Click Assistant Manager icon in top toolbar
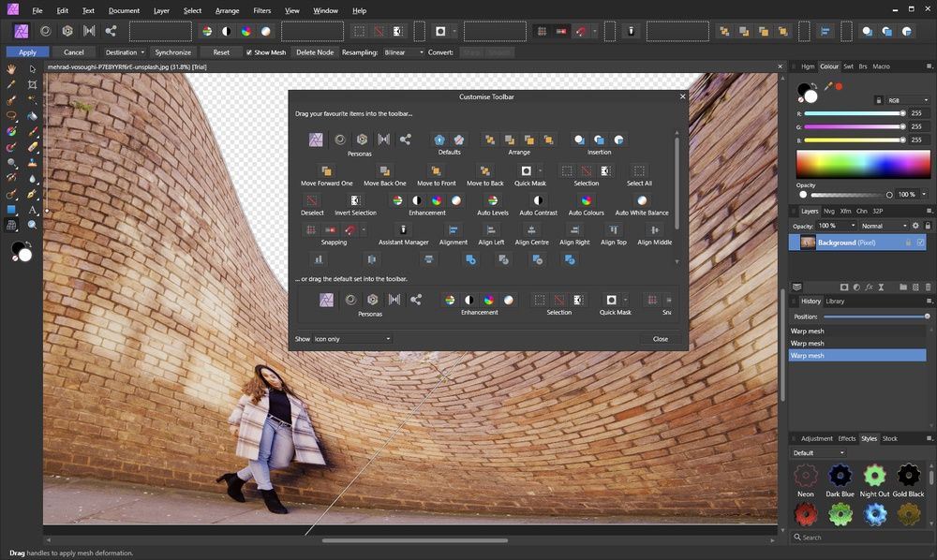The height and width of the screenshot is (560, 937). point(631,31)
